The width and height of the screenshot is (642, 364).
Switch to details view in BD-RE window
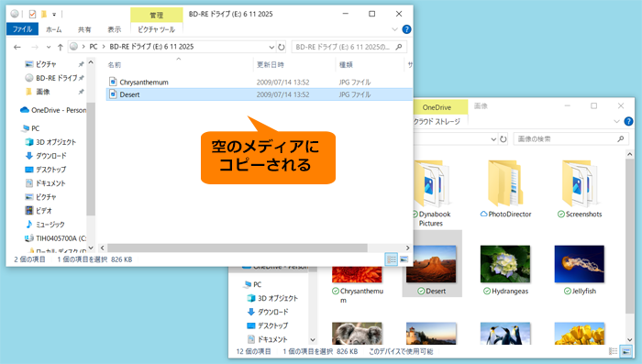coord(392,259)
